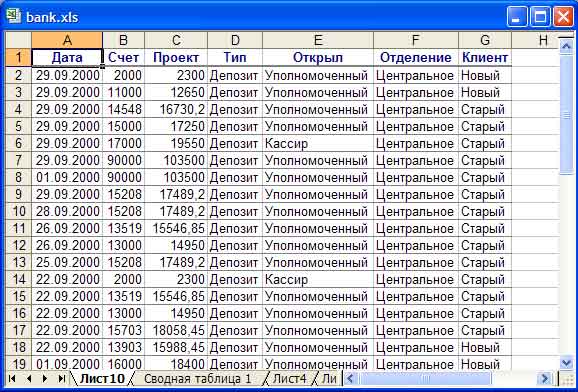Click vertical scrollbar up arrow
Image resolution: width=578 pixels, height=392 pixels.
[566, 46]
